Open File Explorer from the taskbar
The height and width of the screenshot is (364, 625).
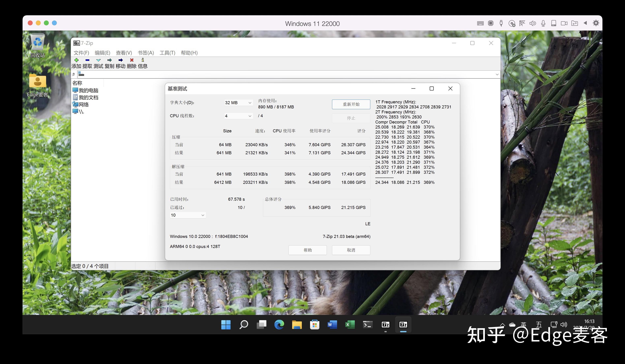point(297,325)
